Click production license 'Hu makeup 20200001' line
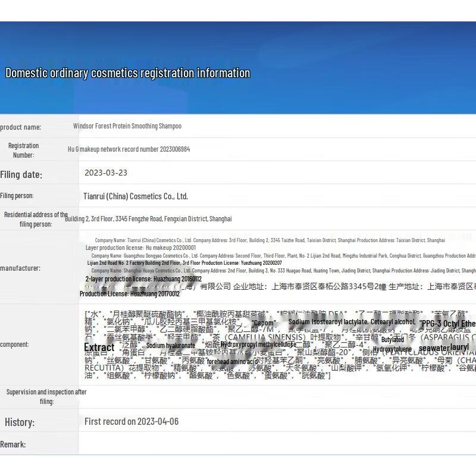Screen dimensions: 476x476 click(140, 248)
